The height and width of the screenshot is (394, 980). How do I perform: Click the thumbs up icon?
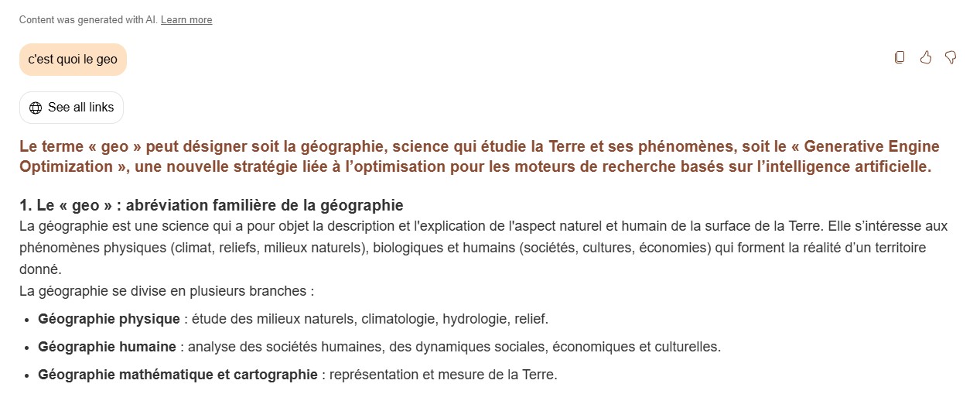point(925,57)
